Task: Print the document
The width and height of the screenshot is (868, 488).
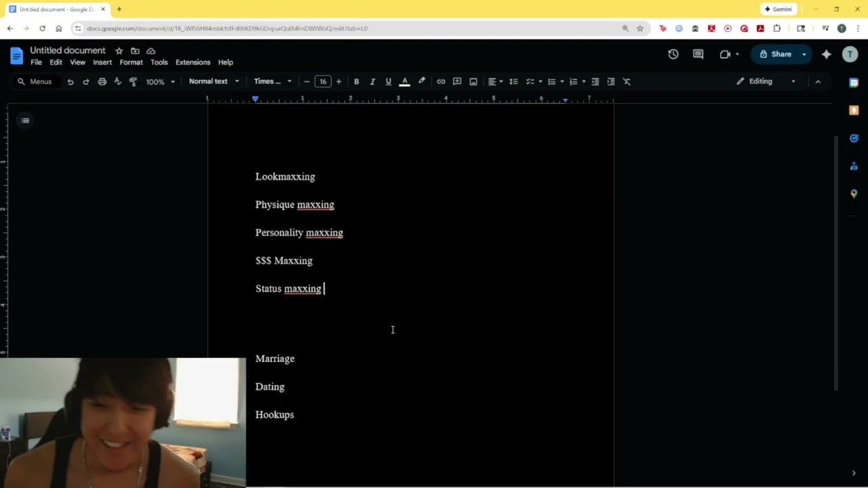Action: (102, 81)
